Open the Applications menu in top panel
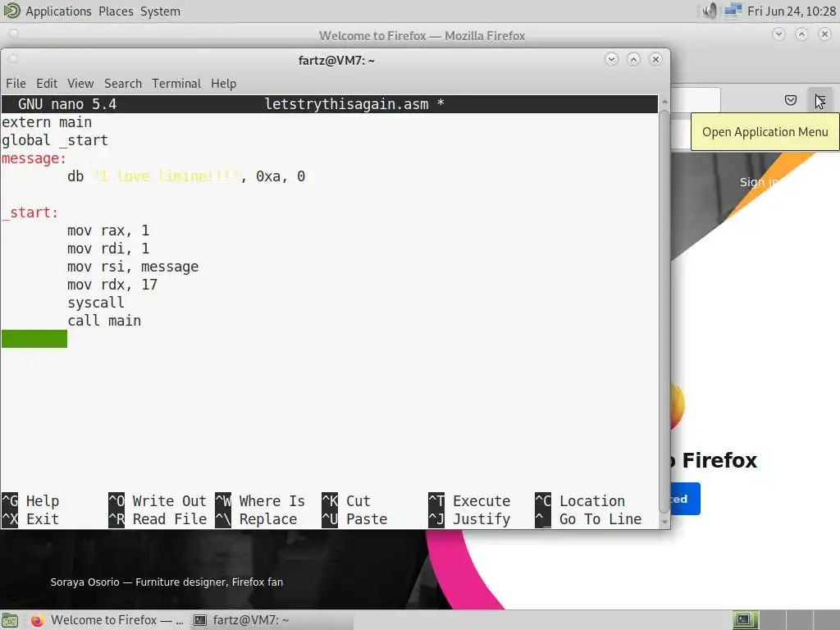This screenshot has width=840, height=630. point(58,11)
